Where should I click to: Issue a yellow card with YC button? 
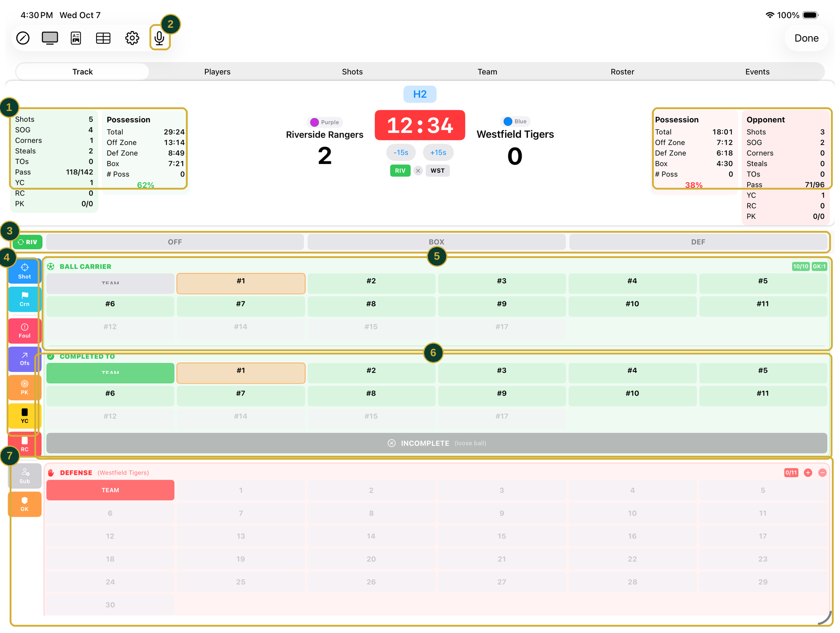(x=24, y=416)
